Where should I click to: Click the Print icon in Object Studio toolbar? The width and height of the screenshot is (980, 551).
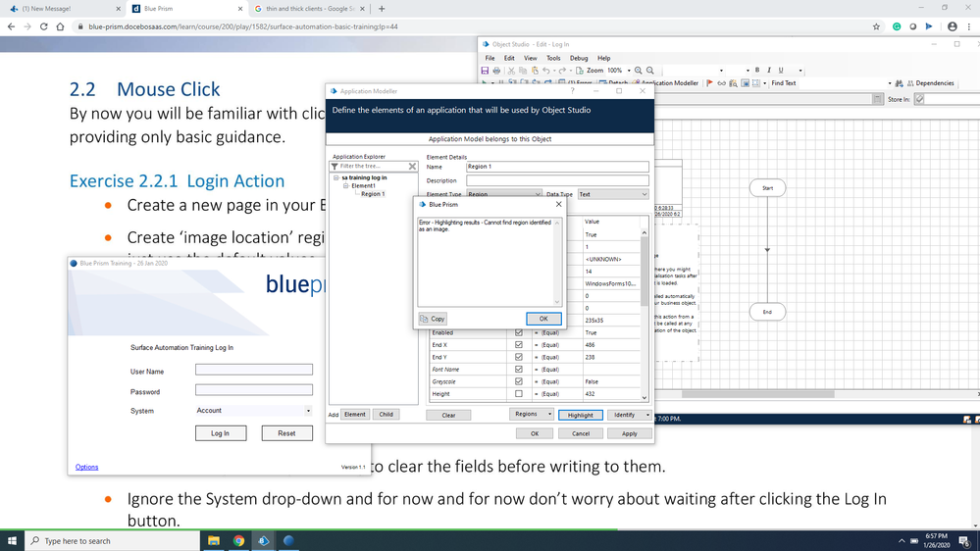[496, 71]
